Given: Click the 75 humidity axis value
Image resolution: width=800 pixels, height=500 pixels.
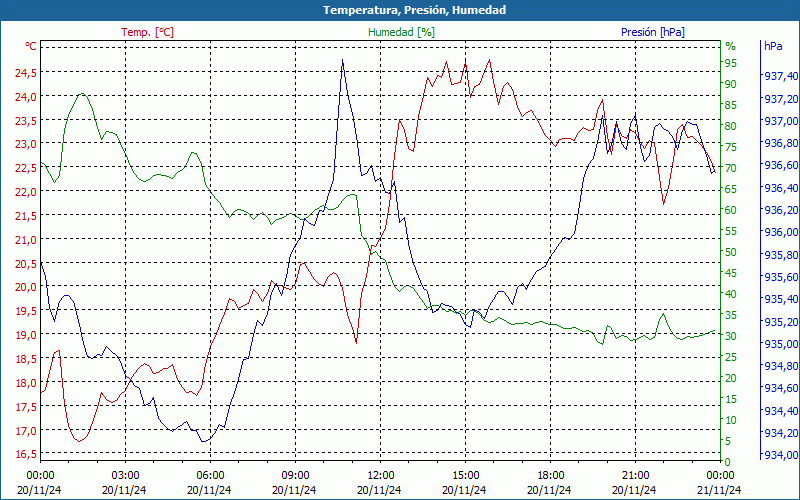Looking at the screenshot, I should tap(731, 147).
